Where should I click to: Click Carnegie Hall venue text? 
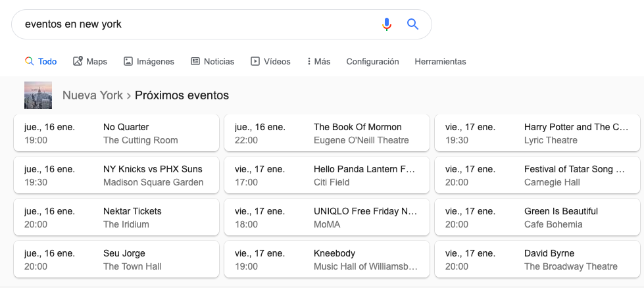pyautogui.click(x=552, y=182)
